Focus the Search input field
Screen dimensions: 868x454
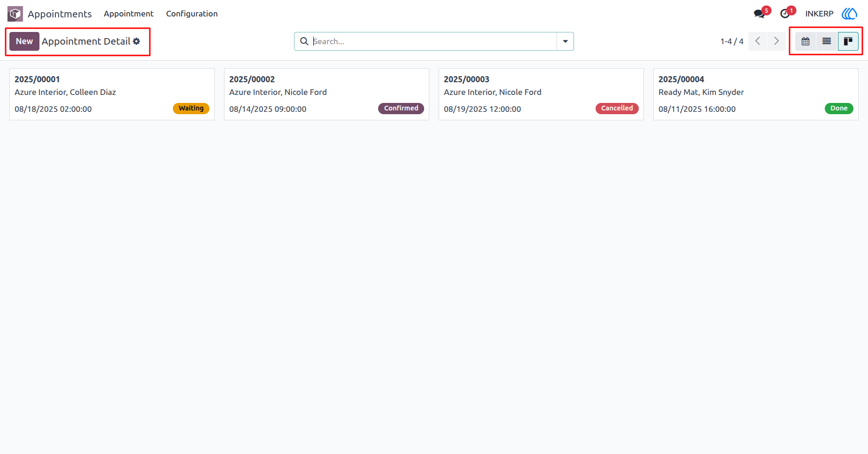coord(434,41)
